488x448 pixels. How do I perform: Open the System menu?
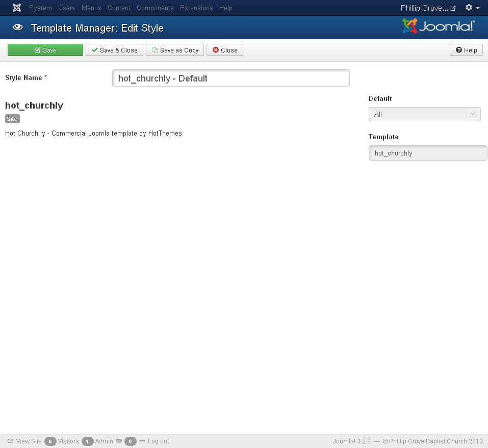coord(40,8)
